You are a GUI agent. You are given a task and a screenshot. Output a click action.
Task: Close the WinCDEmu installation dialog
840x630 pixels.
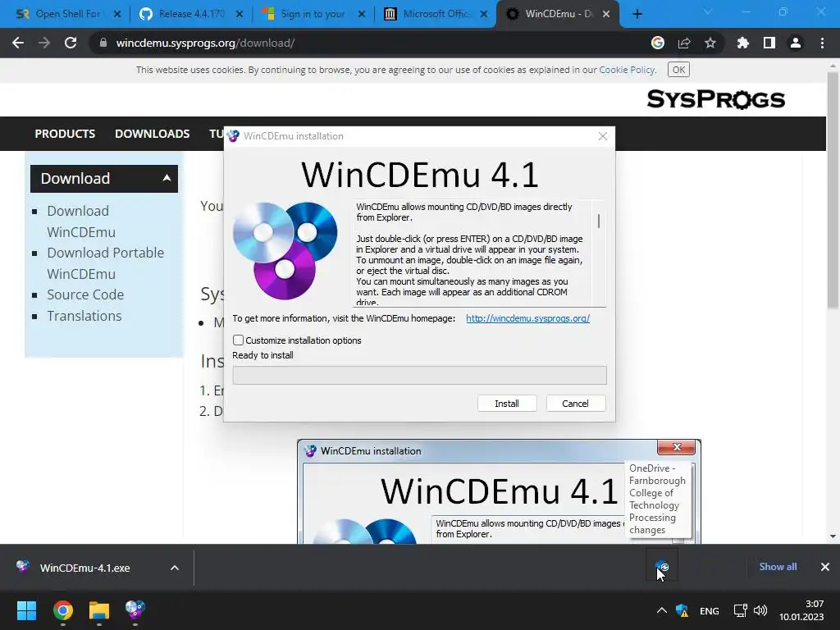pyautogui.click(x=603, y=136)
